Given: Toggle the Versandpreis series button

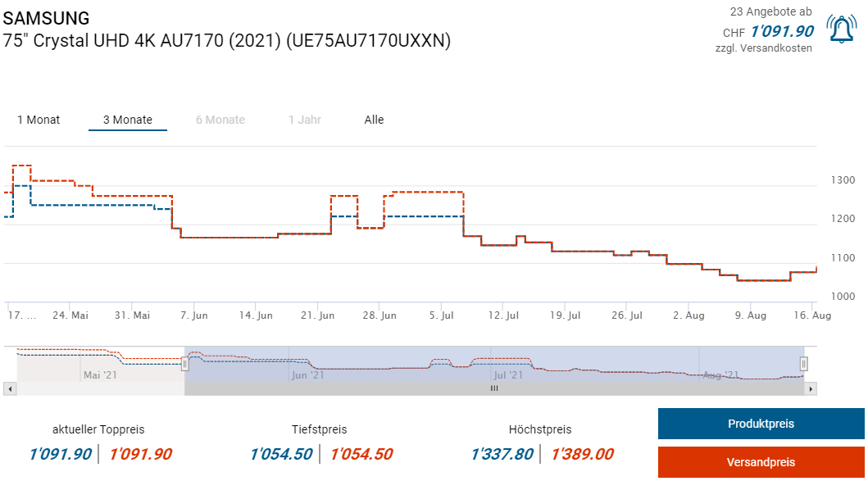Looking at the screenshot, I should click(x=761, y=463).
